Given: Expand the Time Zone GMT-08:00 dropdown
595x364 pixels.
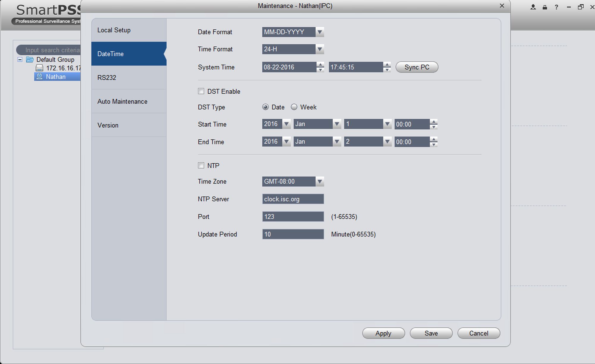Looking at the screenshot, I should 320,181.
